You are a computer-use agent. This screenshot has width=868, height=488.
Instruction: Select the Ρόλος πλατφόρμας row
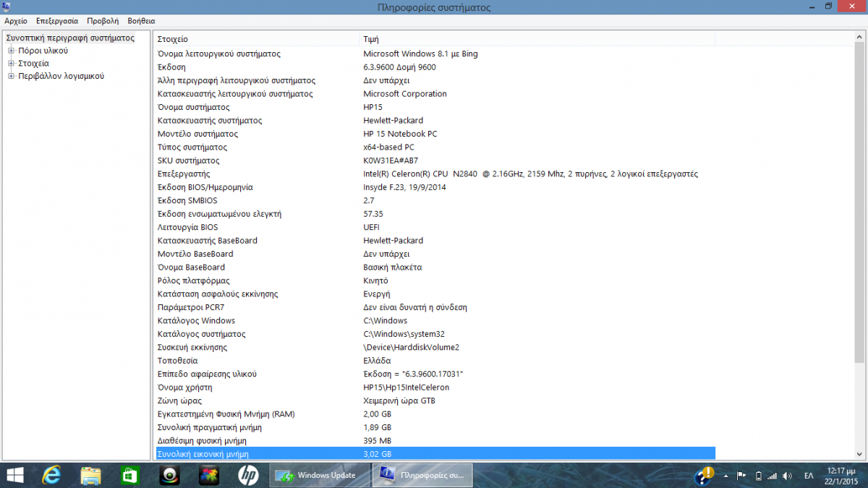(x=435, y=281)
